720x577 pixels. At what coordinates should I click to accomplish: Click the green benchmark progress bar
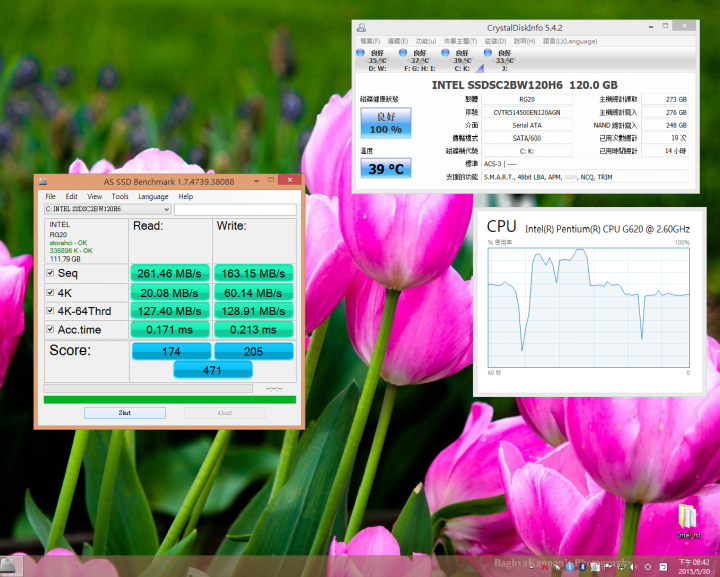[x=170, y=400]
